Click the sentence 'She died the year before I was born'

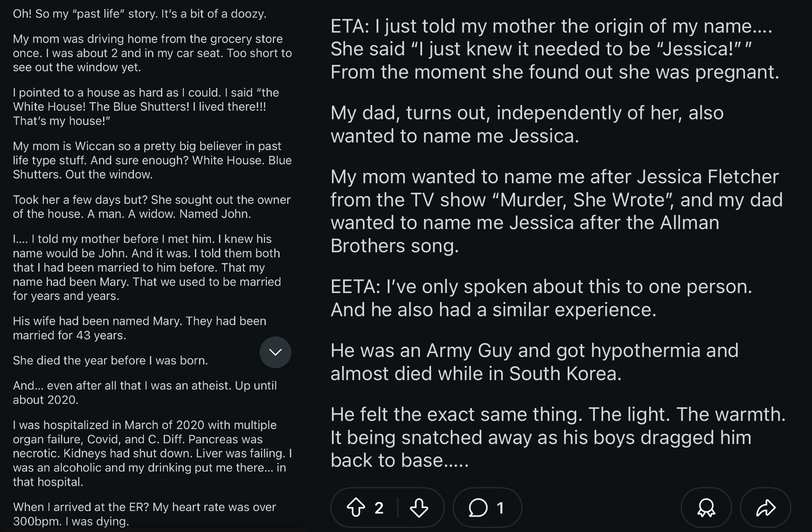click(110, 360)
